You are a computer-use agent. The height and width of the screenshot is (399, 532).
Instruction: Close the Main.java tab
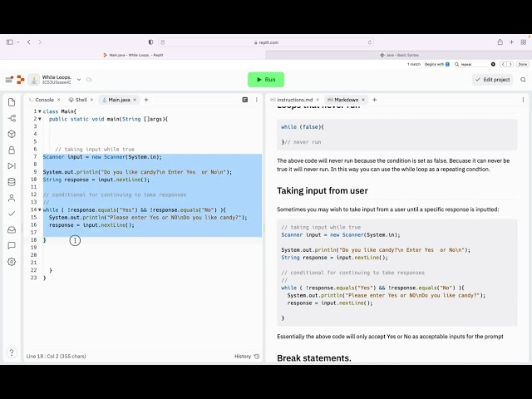(x=135, y=100)
